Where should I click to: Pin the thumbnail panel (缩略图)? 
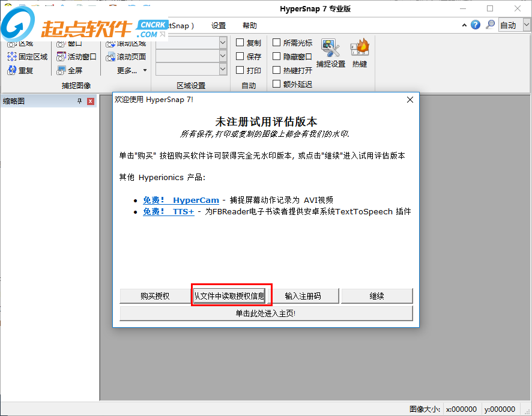pos(79,101)
